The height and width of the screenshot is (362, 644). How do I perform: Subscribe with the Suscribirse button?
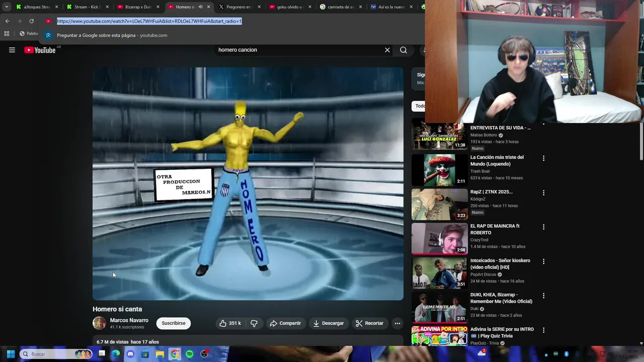[174, 323]
